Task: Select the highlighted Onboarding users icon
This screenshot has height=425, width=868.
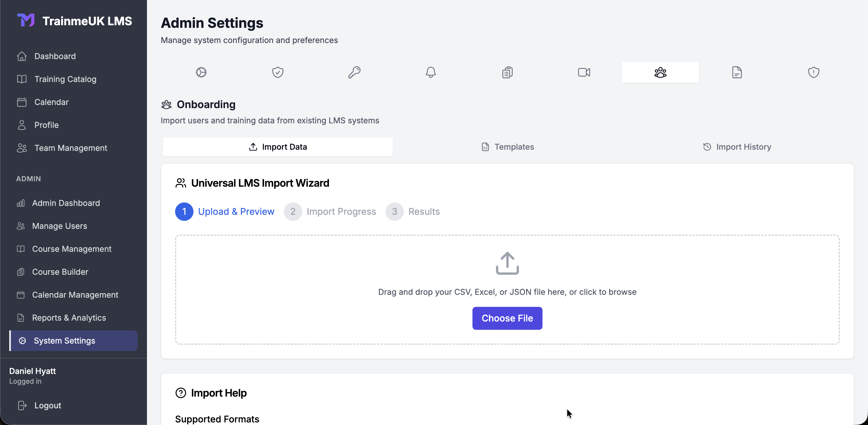Action: pos(660,72)
